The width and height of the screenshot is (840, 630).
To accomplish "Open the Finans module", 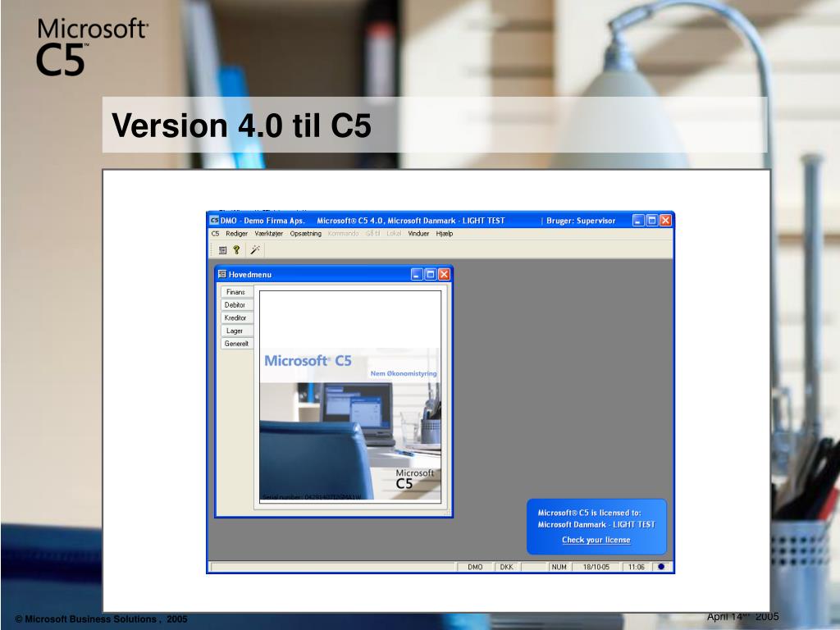I will pyautogui.click(x=235, y=292).
